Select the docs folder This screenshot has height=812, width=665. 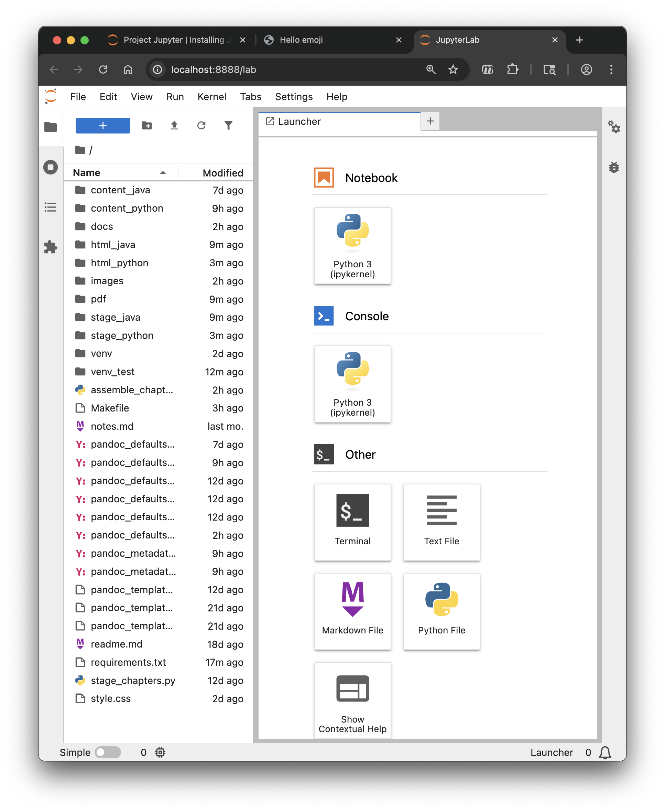158,227
